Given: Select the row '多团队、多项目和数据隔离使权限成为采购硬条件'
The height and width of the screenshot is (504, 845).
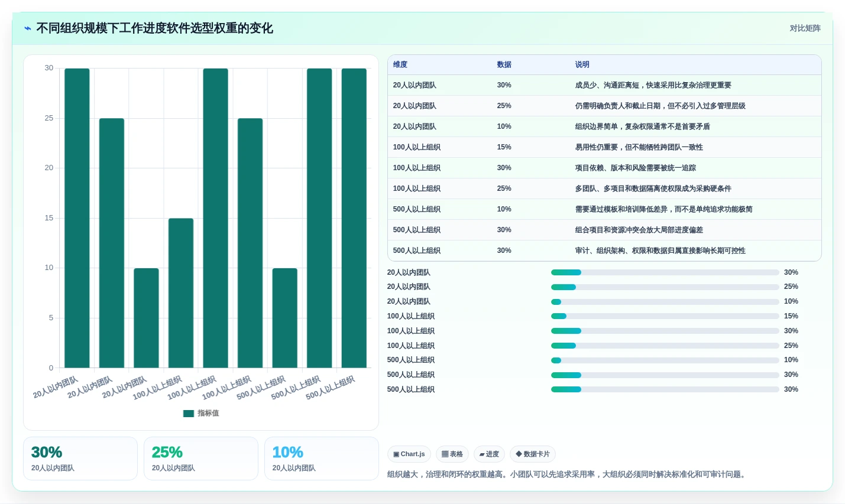Looking at the screenshot, I should click(x=604, y=188).
